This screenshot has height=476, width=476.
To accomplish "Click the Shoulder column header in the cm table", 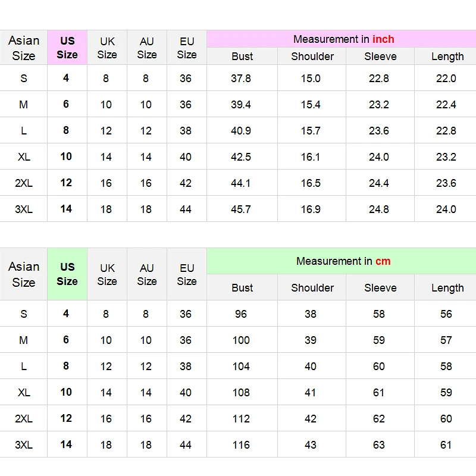I will (x=312, y=287).
